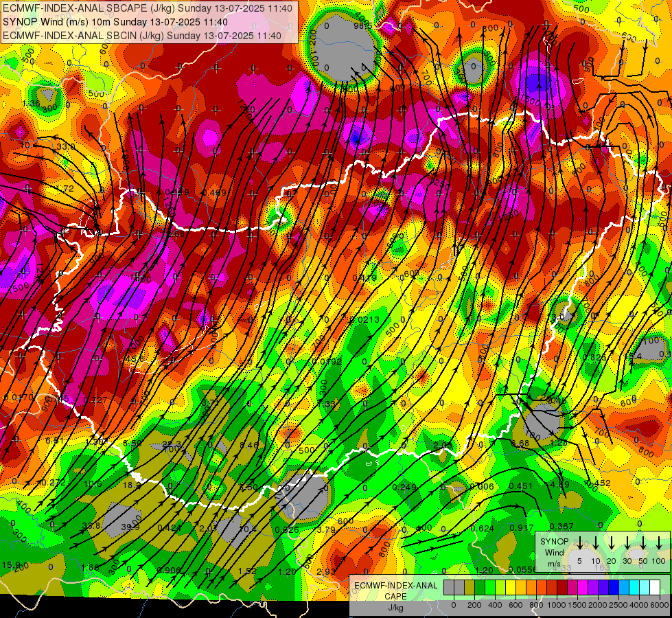
Task: Select the SBCAPE title line in header box
Action: tap(148, 8)
